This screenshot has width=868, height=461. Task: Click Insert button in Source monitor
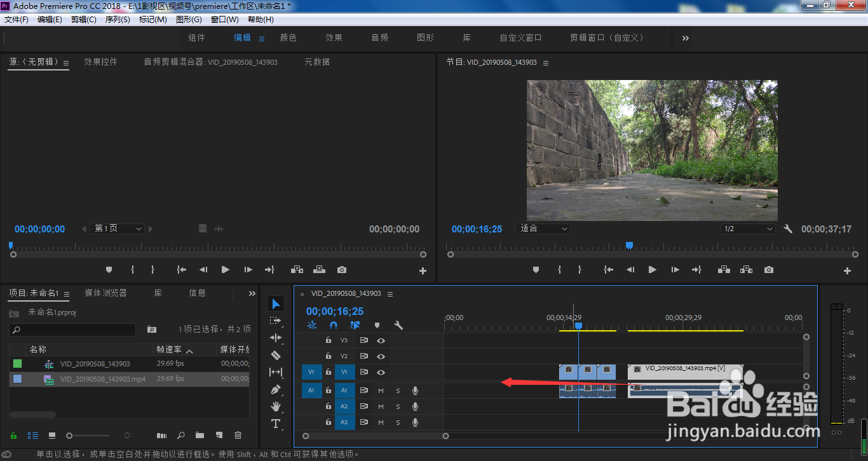pyautogui.click(x=297, y=270)
